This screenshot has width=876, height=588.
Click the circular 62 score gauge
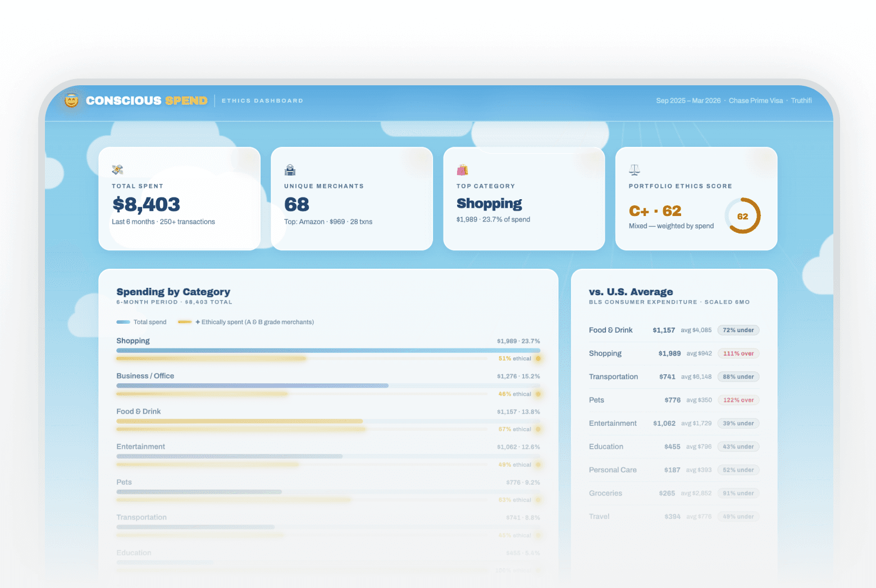742,216
